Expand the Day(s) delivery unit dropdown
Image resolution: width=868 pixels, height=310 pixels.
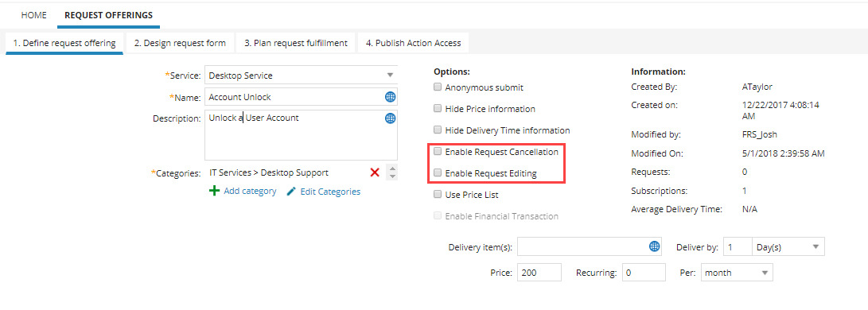tap(788, 247)
